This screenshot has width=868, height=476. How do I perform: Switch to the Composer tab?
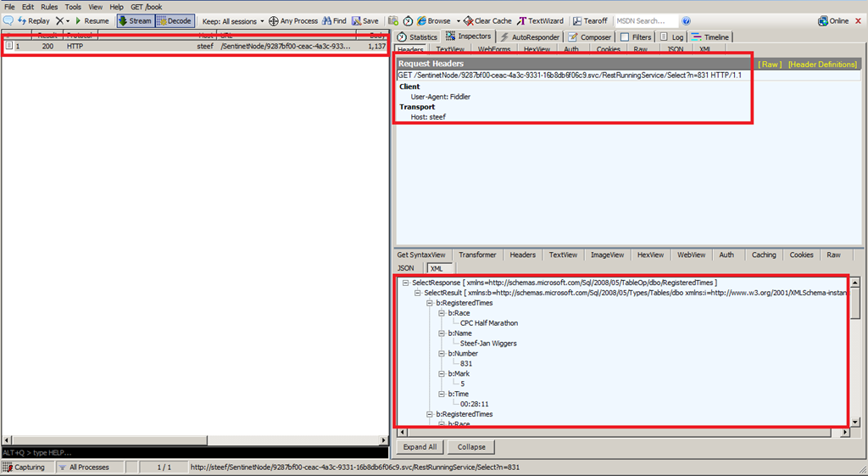(x=590, y=36)
